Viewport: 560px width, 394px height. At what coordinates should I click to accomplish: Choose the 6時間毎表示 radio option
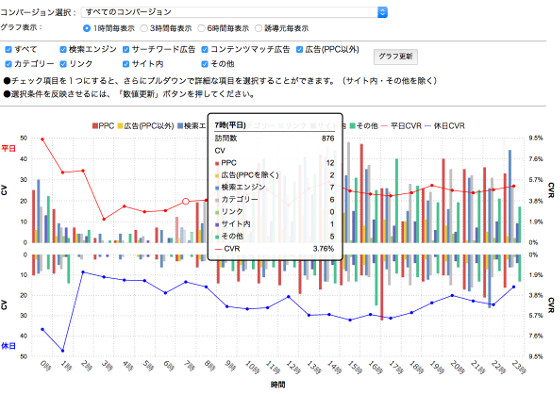point(201,28)
